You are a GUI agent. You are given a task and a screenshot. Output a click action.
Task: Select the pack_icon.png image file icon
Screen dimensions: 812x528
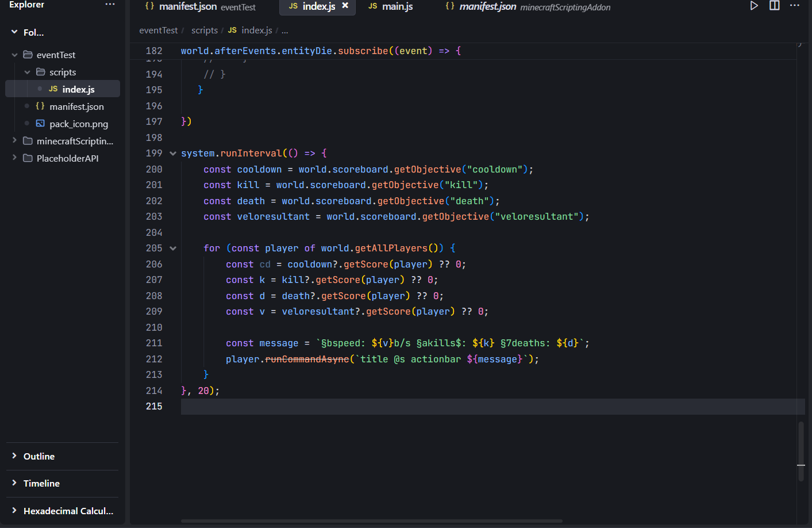[x=40, y=123]
